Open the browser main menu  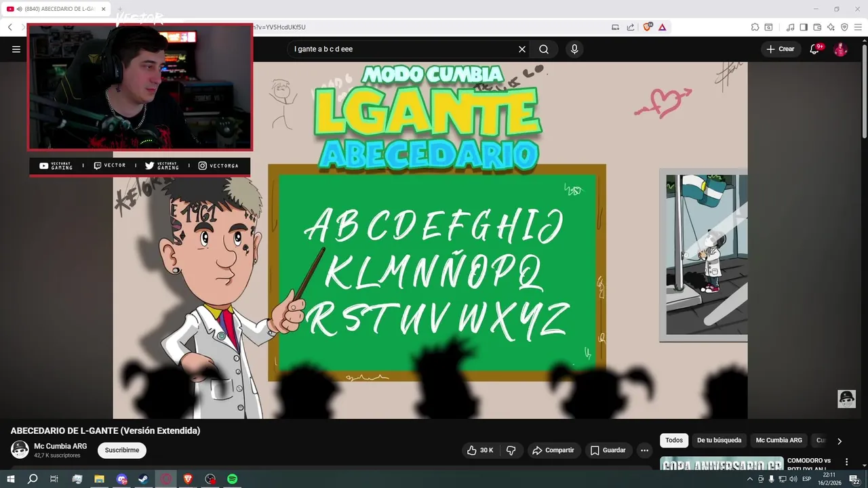[x=858, y=27]
